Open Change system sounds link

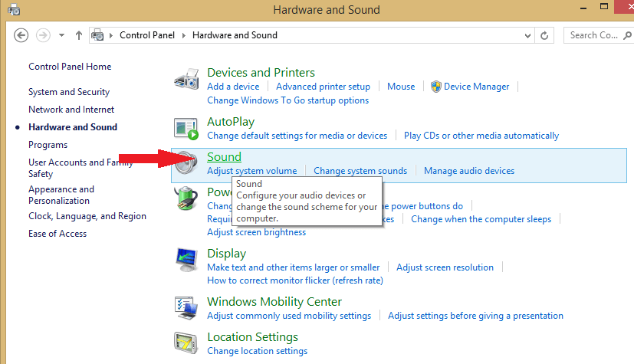click(x=360, y=171)
